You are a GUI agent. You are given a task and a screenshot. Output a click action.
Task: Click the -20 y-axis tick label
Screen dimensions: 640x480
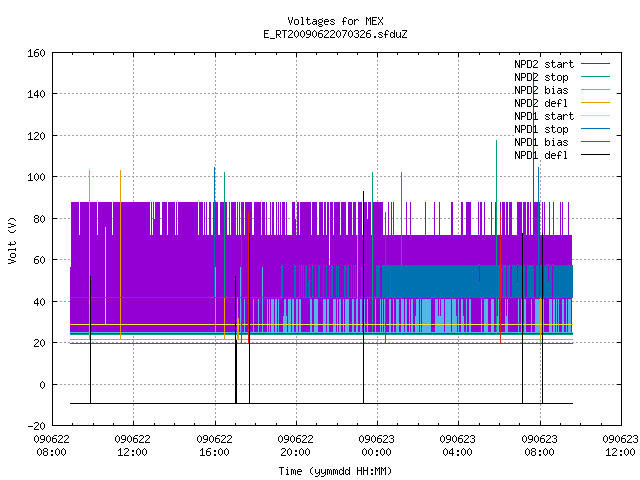(x=36, y=426)
